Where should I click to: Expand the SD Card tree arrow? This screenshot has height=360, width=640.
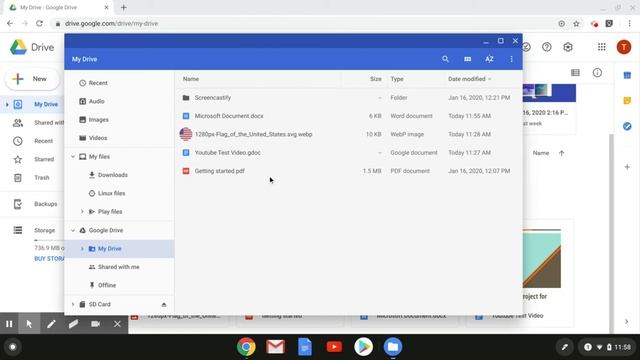click(x=73, y=304)
